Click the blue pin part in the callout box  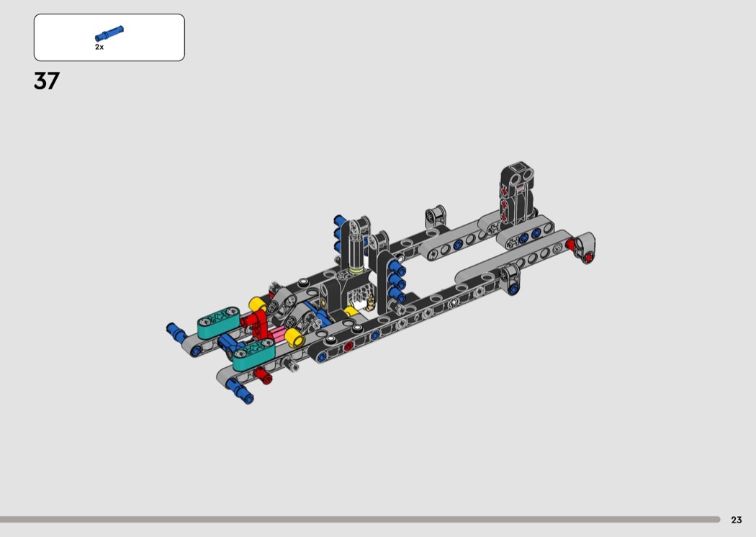tap(109, 34)
